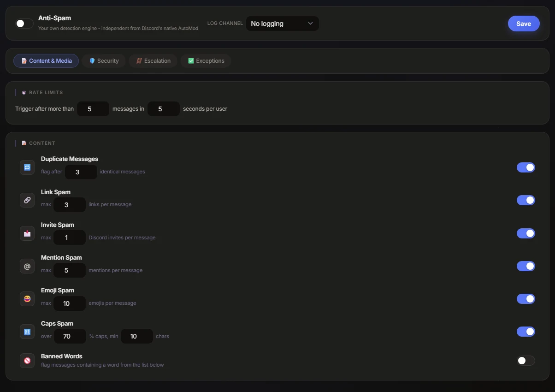
Task: Switch to the Escalation tab
Action: pyautogui.click(x=154, y=61)
